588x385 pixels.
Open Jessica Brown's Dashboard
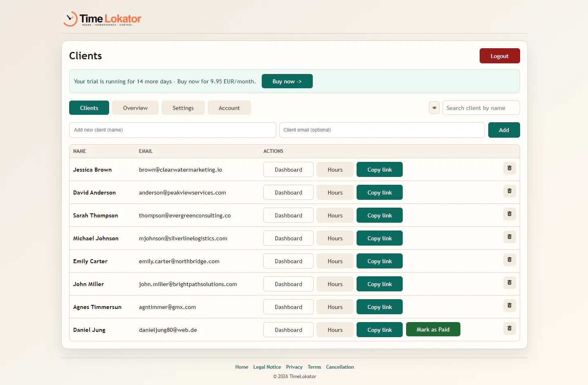coord(288,170)
